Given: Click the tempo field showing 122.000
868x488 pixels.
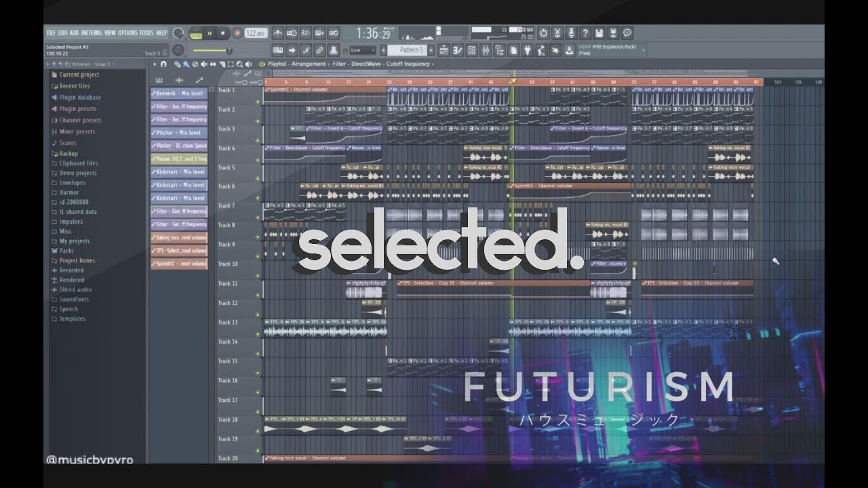Looking at the screenshot, I should [256, 33].
